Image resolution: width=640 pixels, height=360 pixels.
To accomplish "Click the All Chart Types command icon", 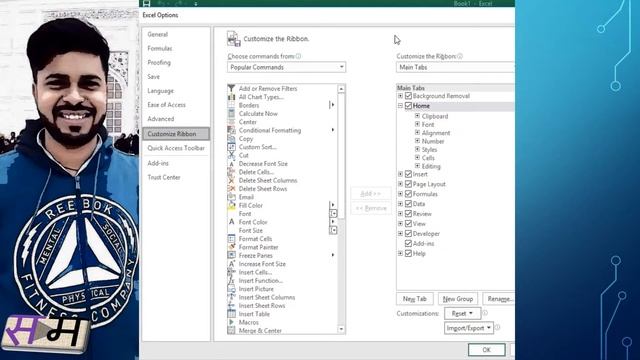I will point(231,97).
